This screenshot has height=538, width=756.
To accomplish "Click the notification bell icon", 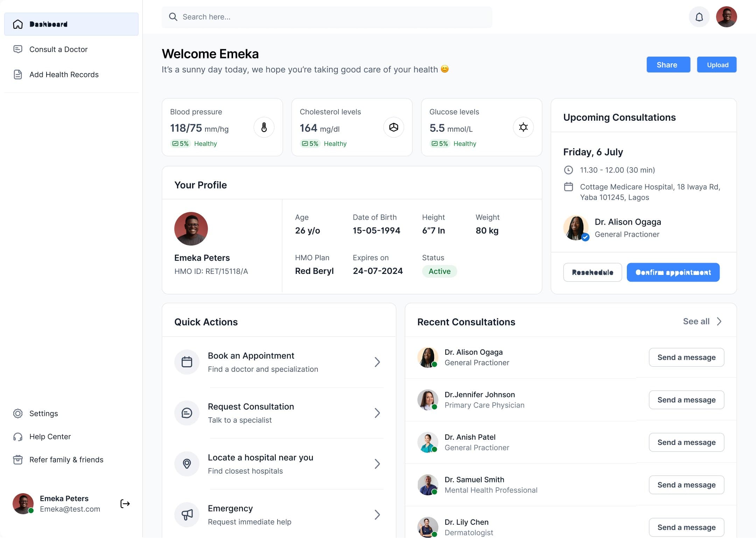I will click(x=699, y=17).
